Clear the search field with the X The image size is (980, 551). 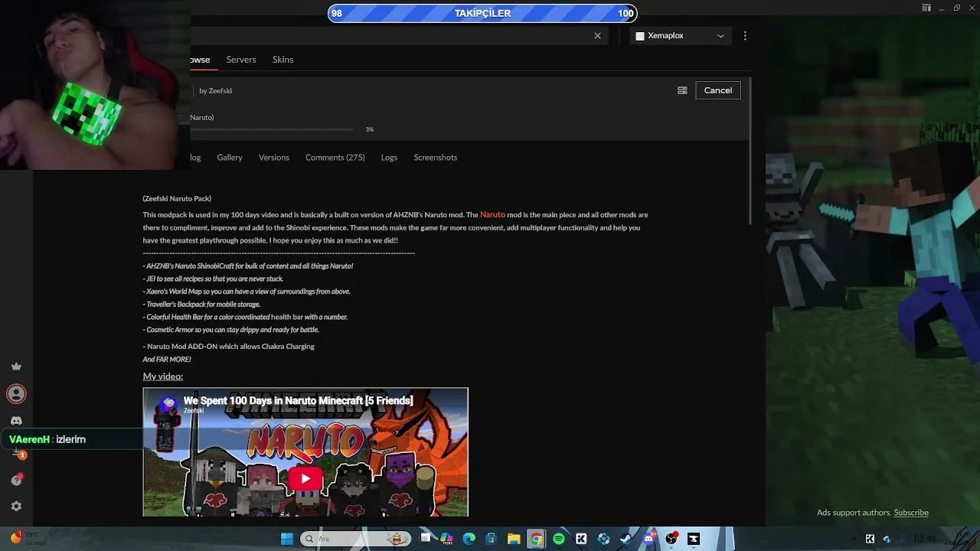click(598, 35)
